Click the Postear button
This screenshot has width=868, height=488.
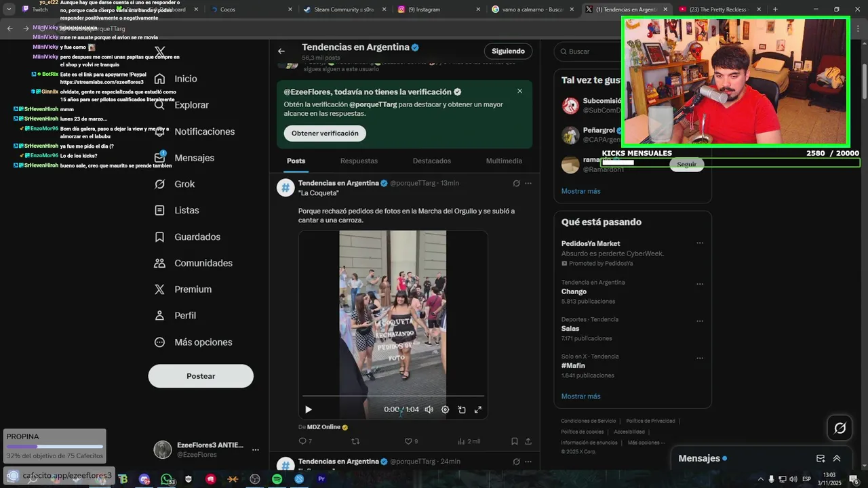point(201,376)
